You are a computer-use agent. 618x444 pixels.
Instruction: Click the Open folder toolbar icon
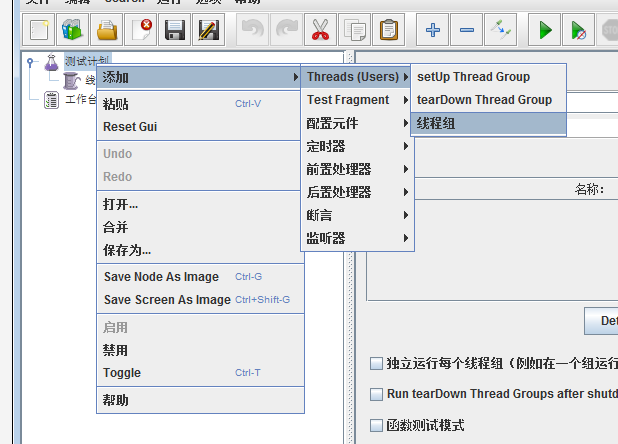click(x=107, y=30)
